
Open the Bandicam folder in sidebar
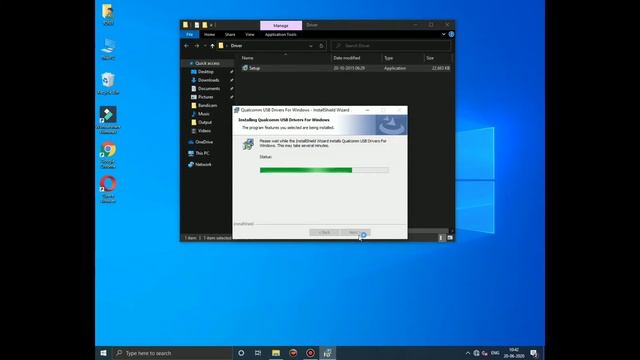(207, 105)
